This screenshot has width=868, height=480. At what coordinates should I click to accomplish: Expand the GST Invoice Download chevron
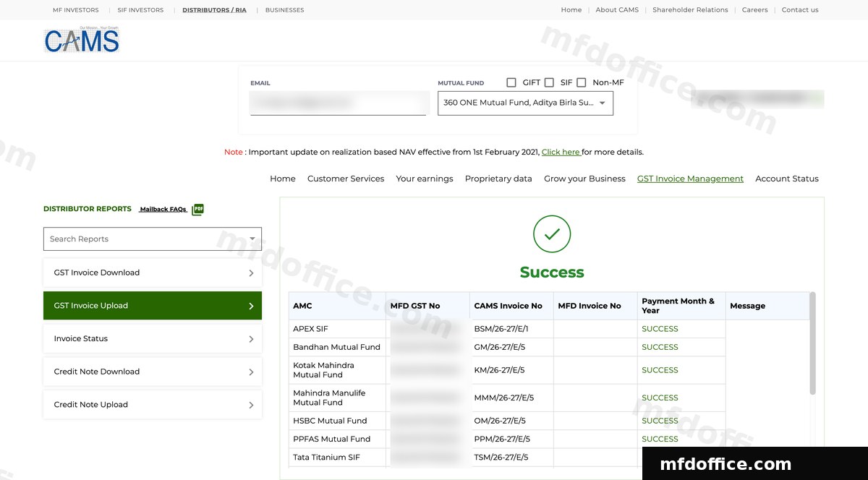251,273
